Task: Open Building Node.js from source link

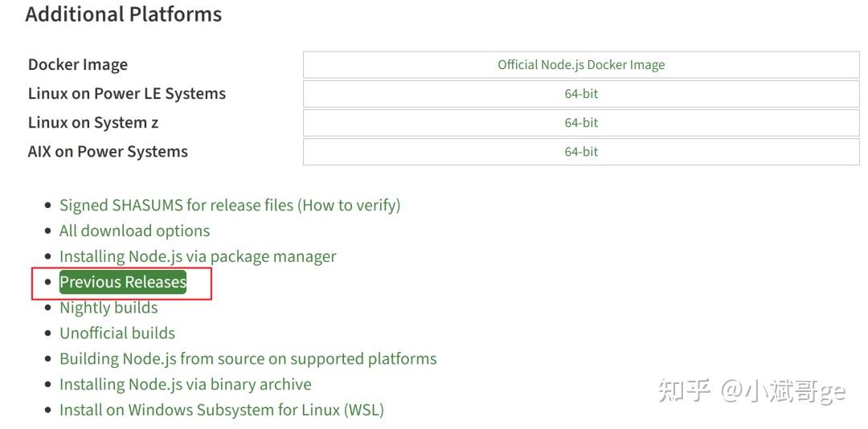Action: [248, 359]
